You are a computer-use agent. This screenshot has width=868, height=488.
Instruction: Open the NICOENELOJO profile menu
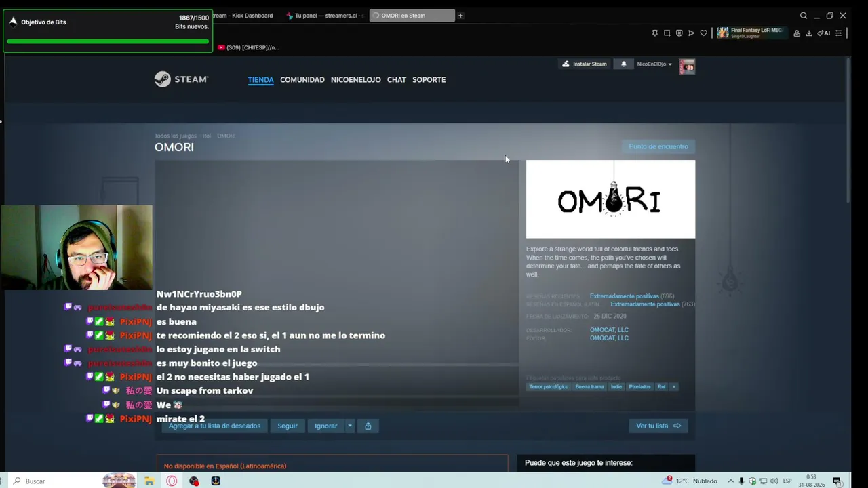pos(355,80)
